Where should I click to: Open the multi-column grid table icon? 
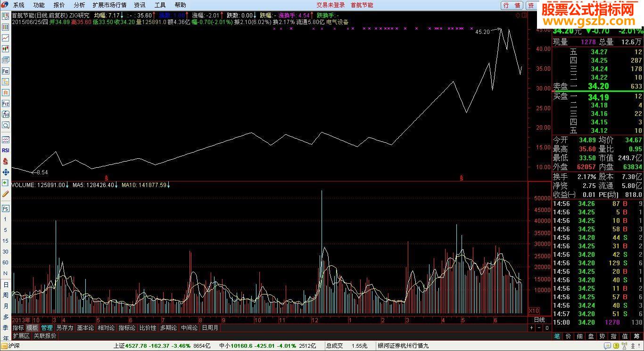pyautogui.click(x=6, y=27)
